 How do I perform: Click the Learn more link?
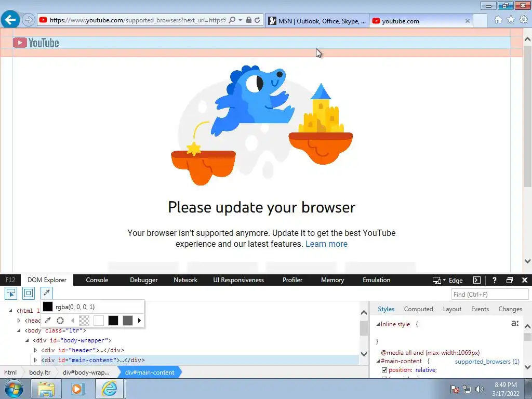pos(326,244)
